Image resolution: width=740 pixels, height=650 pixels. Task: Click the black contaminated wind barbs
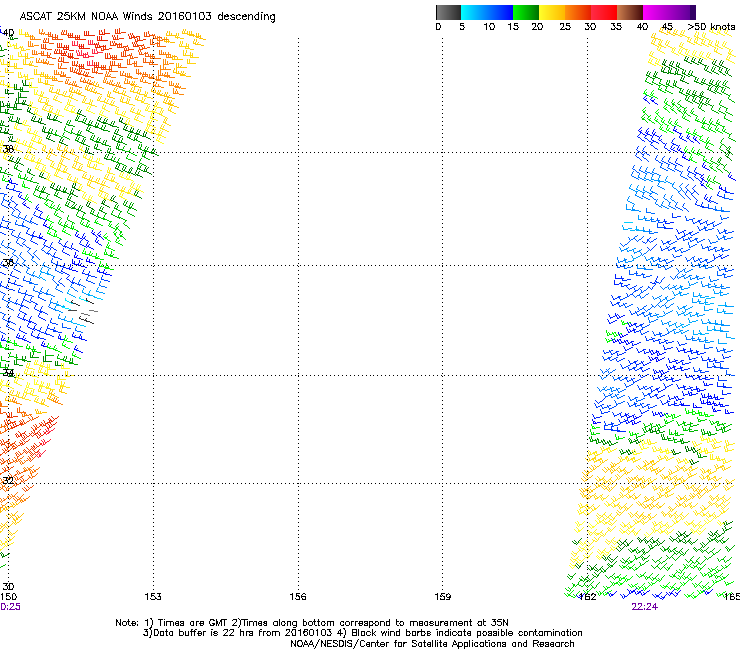click(x=83, y=310)
